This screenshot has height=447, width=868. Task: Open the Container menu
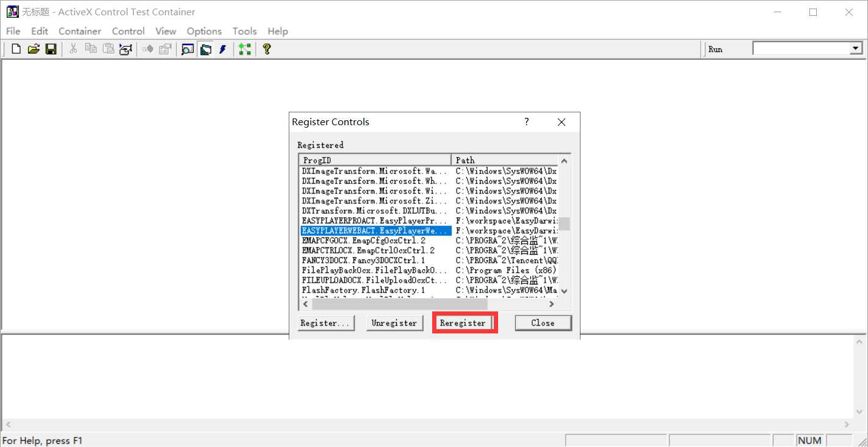[80, 31]
